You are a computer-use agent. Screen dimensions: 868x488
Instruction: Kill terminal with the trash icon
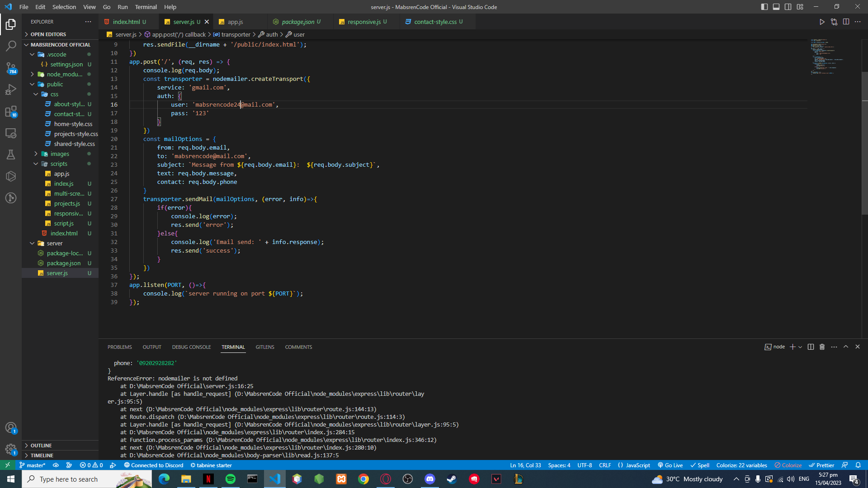coord(822,347)
